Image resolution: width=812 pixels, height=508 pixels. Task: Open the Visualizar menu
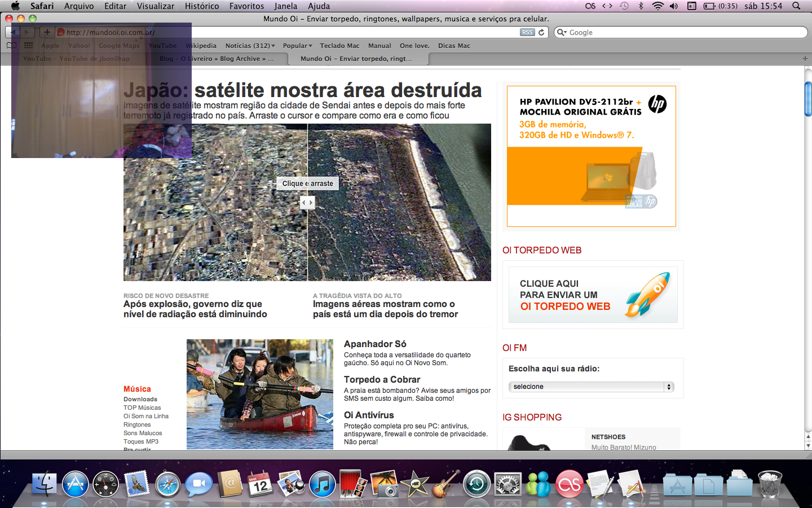(156, 6)
